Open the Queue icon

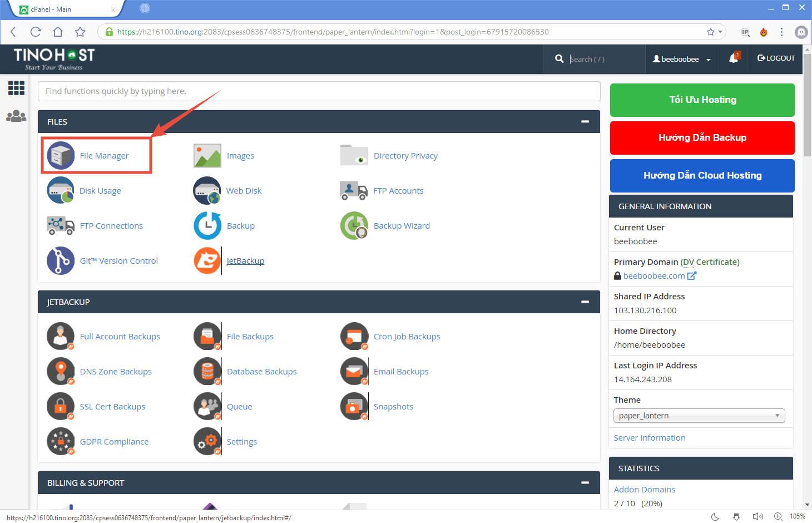point(207,406)
